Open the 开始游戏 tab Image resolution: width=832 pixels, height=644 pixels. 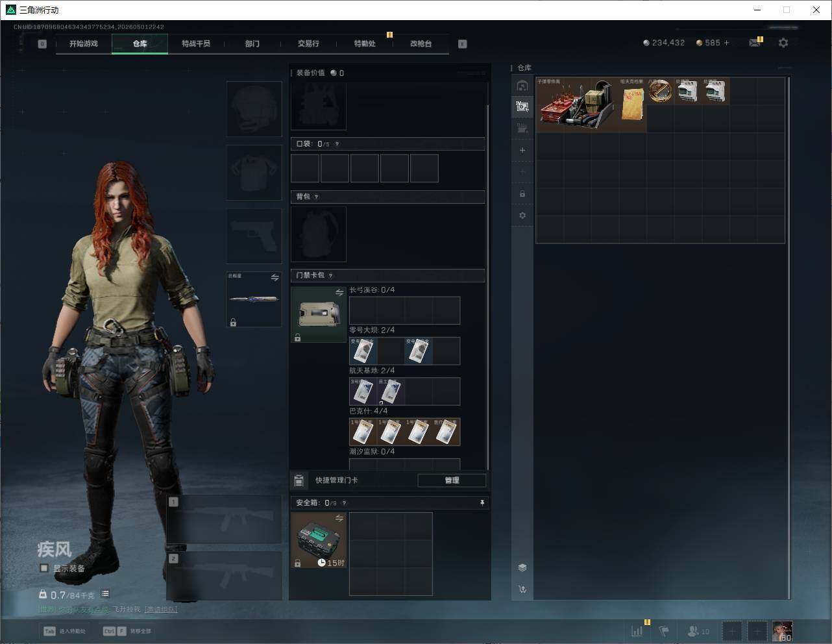point(84,43)
